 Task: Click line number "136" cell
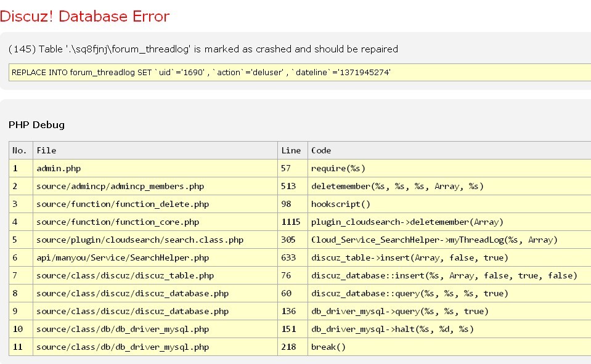[x=293, y=311]
